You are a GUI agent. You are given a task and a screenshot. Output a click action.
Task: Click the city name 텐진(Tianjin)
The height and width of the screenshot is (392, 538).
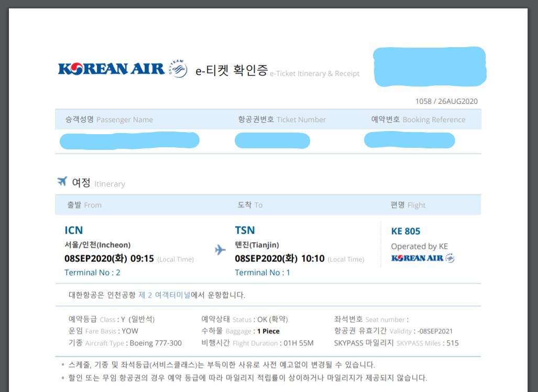257,245
